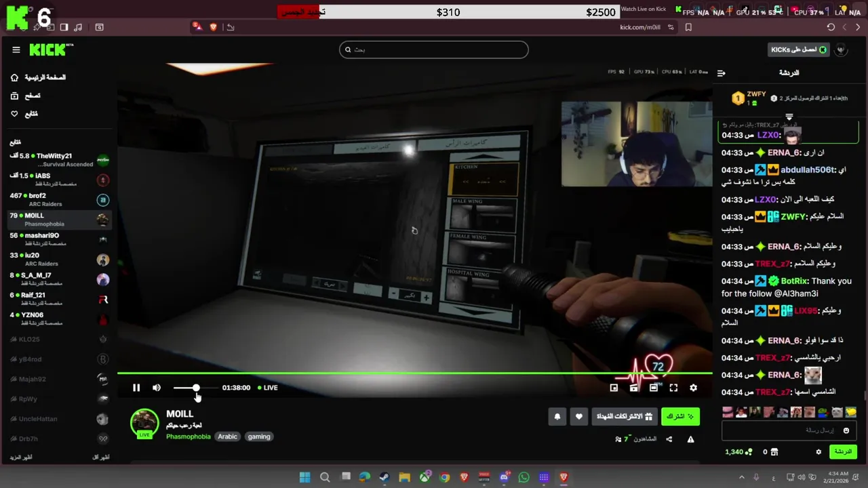Screen dimensions: 868x488
Task: Mute the stream audio speaker icon
Action: coord(157,388)
